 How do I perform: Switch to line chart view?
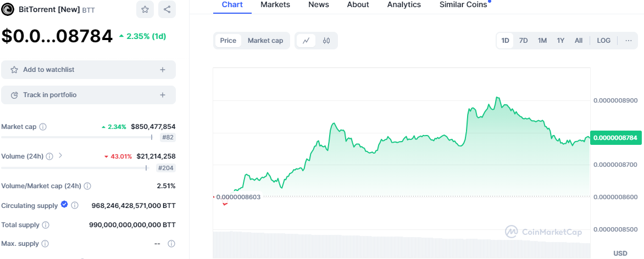[306, 41]
